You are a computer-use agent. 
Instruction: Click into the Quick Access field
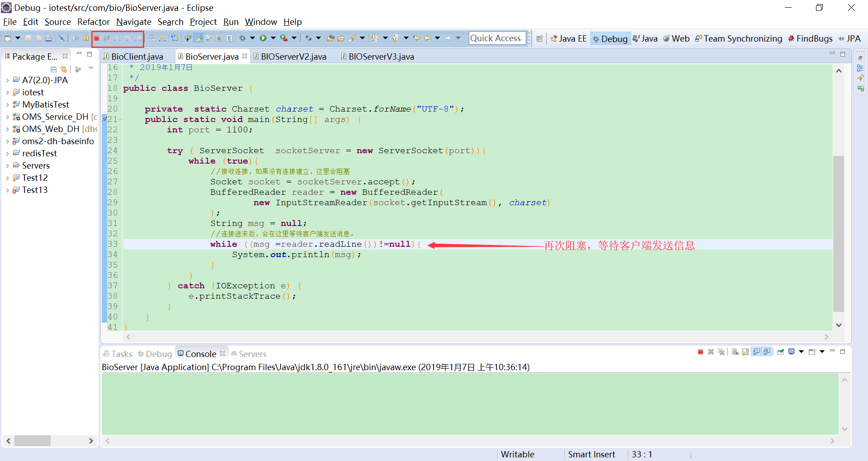pyautogui.click(x=497, y=38)
